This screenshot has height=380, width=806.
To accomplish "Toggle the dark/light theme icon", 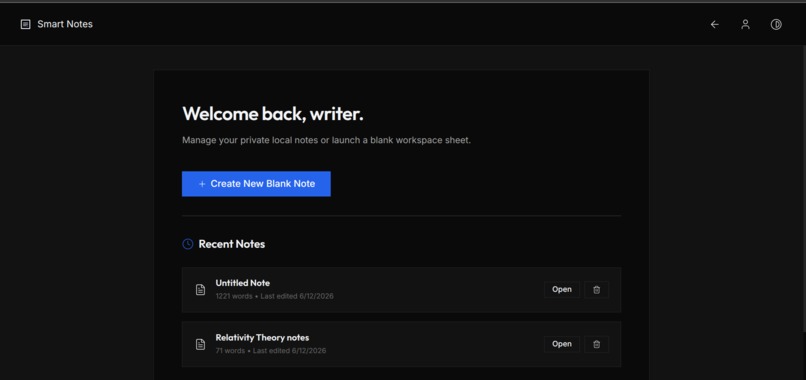I will click(776, 24).
